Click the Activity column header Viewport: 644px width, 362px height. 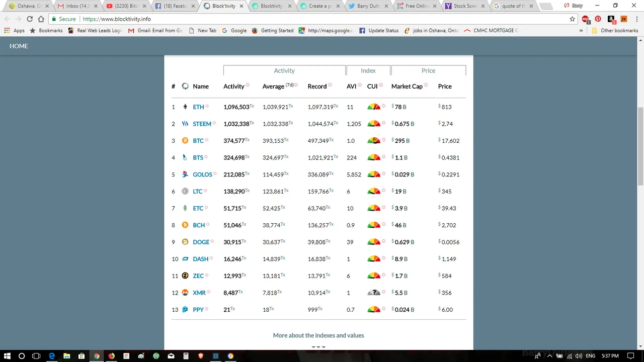tap(234, 86)
